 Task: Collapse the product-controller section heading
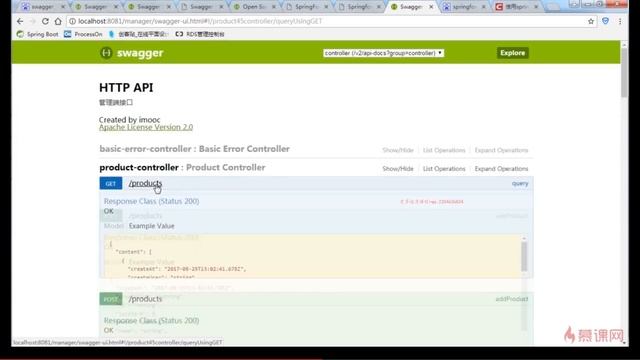[x=182, y=167]
